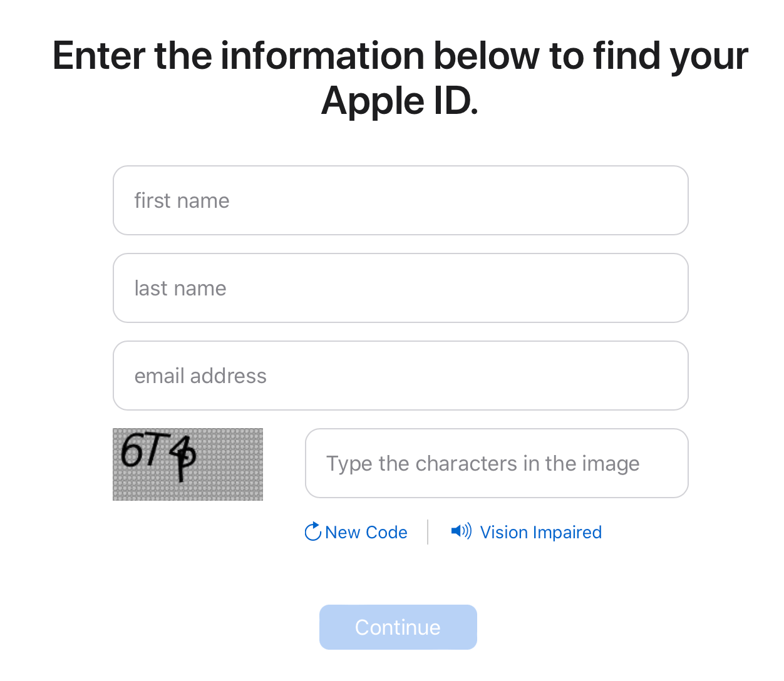This screenshot has height=681, width=784.
Task: Click the Continue button
Action: tap(398, 627)
